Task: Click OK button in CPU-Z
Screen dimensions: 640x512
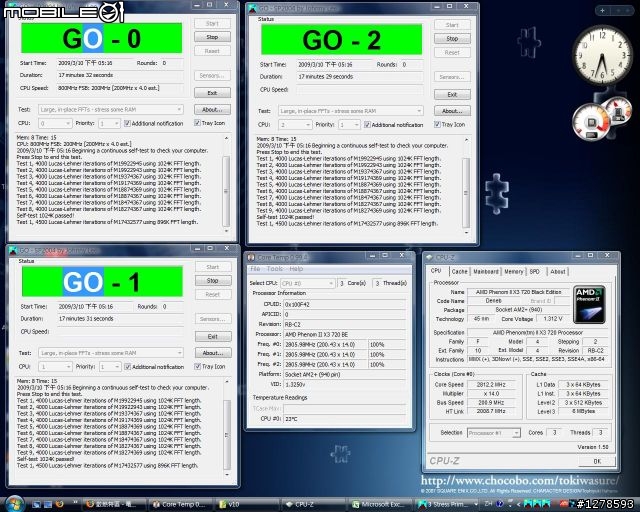Action: click(x=597, y=461)
